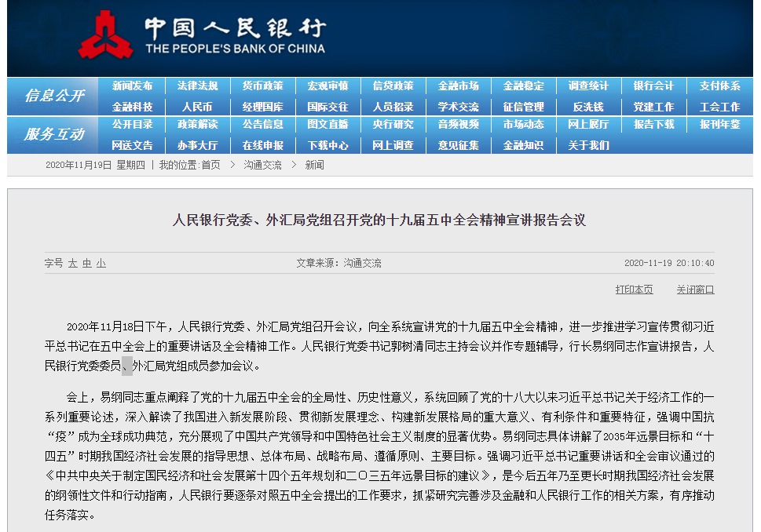Viewport: 761px width, 532px height.
Task: Click the 信息公开 section heading
Action: pyautogui.click(x=54, y=96)
